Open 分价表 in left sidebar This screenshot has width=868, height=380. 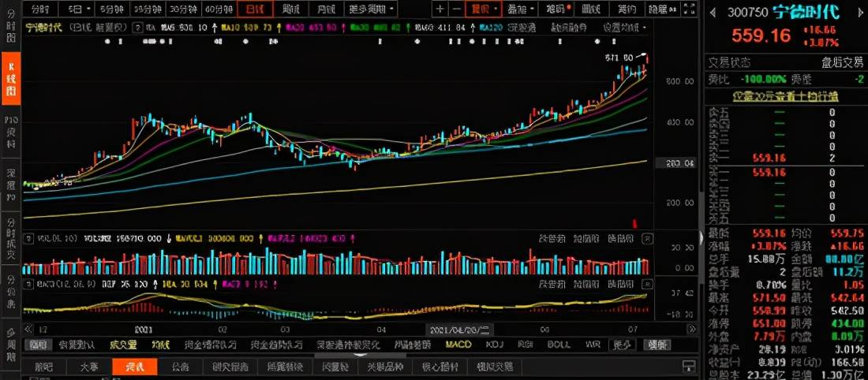point(10,291)
